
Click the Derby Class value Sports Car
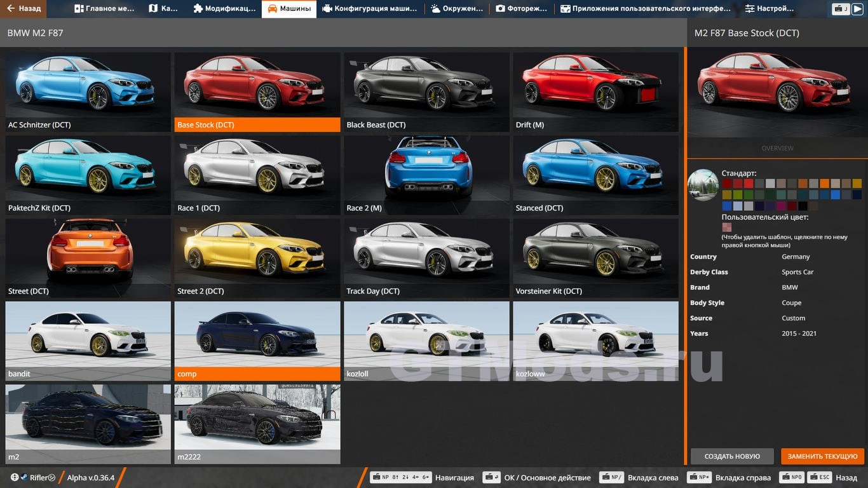[797, 272]
